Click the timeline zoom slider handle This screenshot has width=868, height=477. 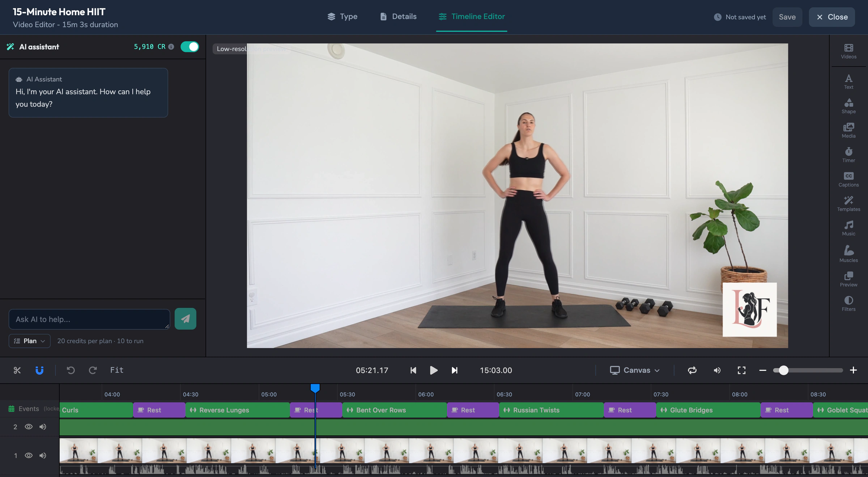(x=783, y=370)
